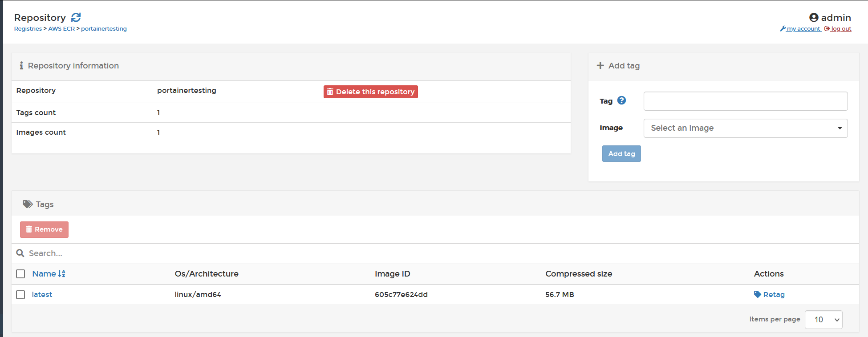
Task: Click the Actions column header
Action: (x=769, y=274)
